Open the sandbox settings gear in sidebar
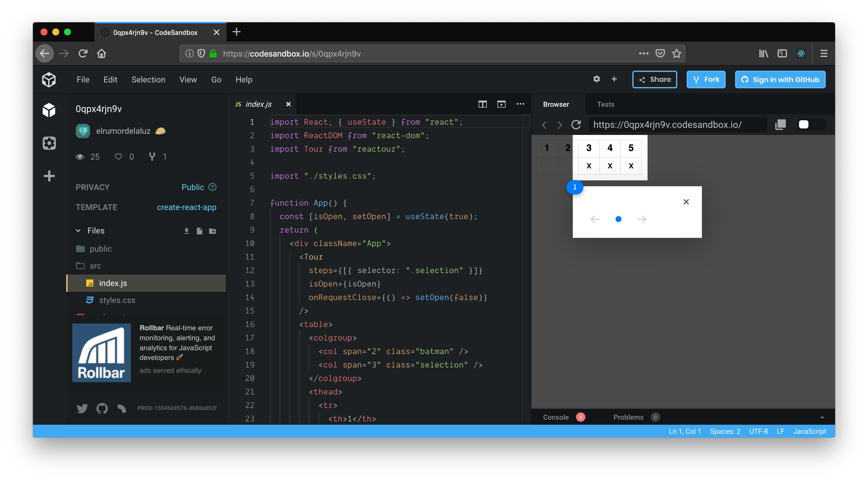Image resolution: width=868 pixels, height=481 pixels. 49,143
